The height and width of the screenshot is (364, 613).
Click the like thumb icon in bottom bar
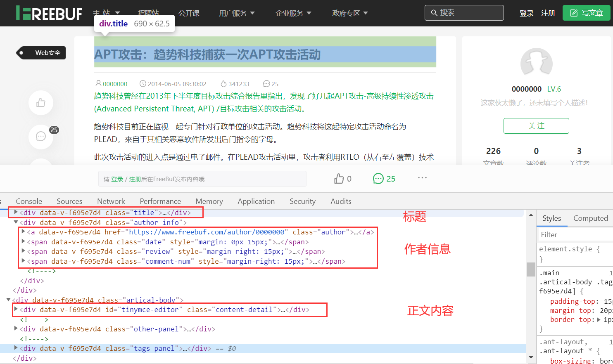(339, 178)
